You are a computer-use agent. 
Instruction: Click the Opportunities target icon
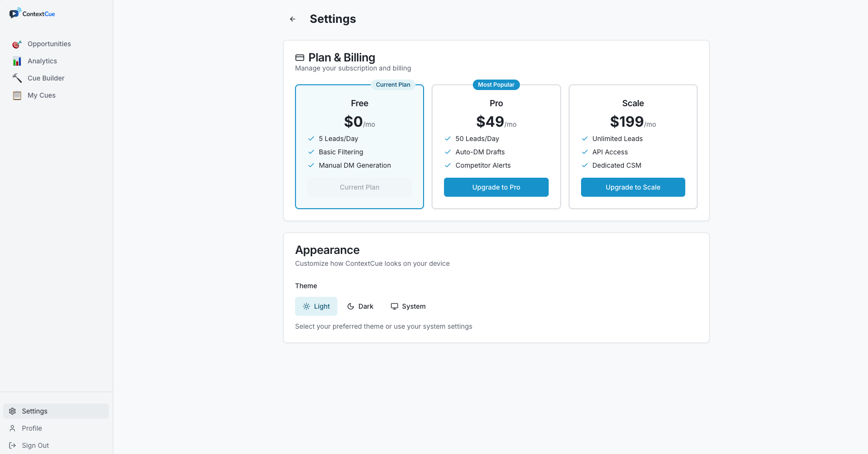point(17,44)
